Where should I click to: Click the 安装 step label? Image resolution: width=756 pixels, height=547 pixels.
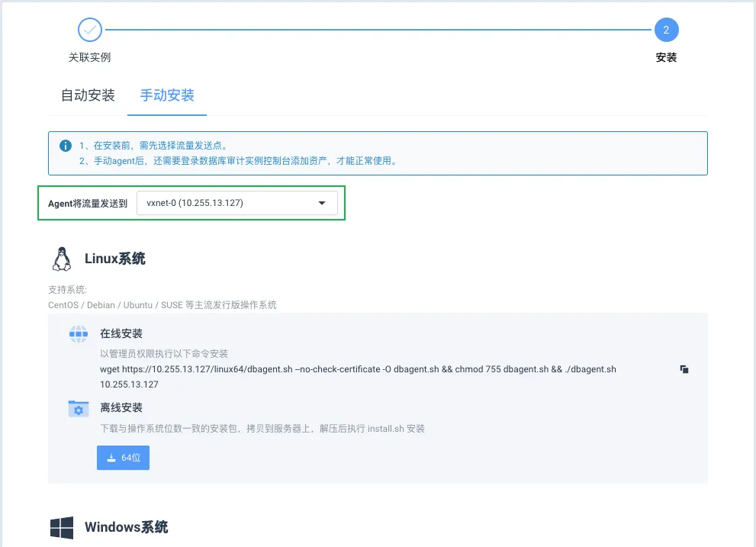(x=666, y=57)
